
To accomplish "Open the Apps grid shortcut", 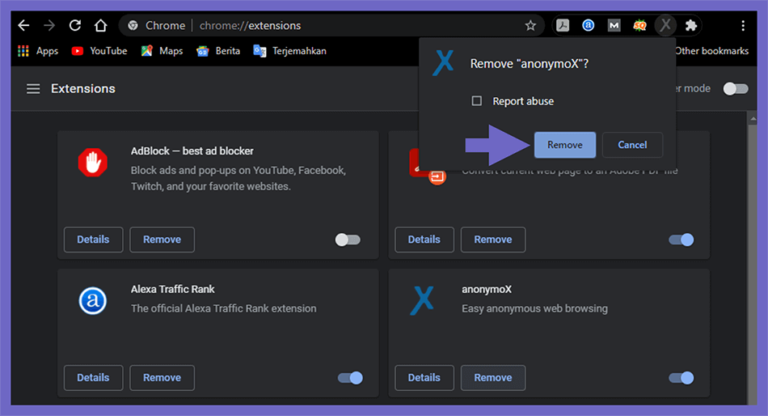I will (x=38, y=51).
